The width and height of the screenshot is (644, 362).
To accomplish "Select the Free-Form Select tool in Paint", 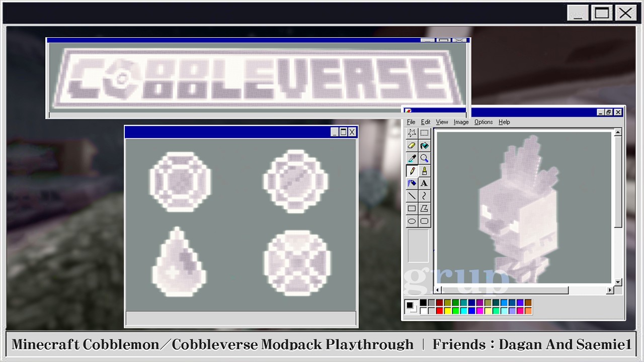I will 412,133.
